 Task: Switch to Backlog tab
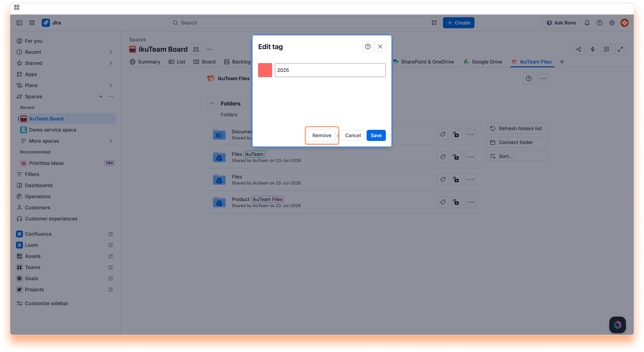pyautogui.click(x=237, y=62)
